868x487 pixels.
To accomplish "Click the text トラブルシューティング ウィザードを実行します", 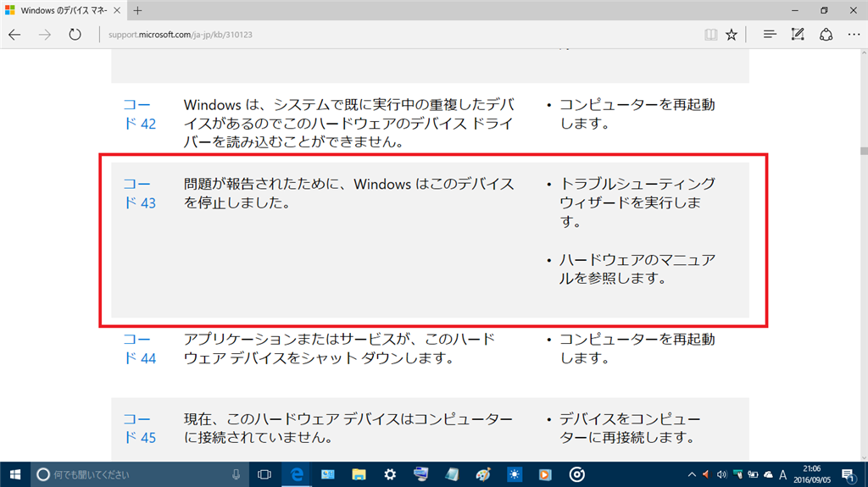I will [637, 202].
